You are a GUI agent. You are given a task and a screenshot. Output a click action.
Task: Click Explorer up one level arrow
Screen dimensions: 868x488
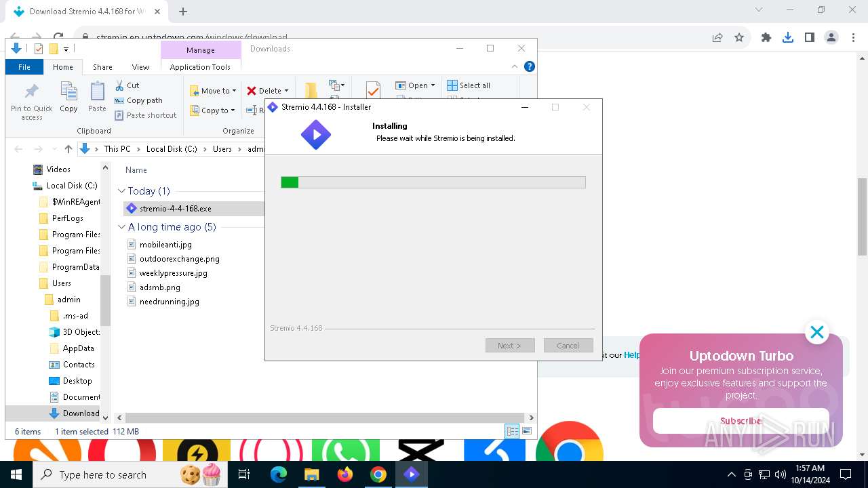[x=68, y=149]
